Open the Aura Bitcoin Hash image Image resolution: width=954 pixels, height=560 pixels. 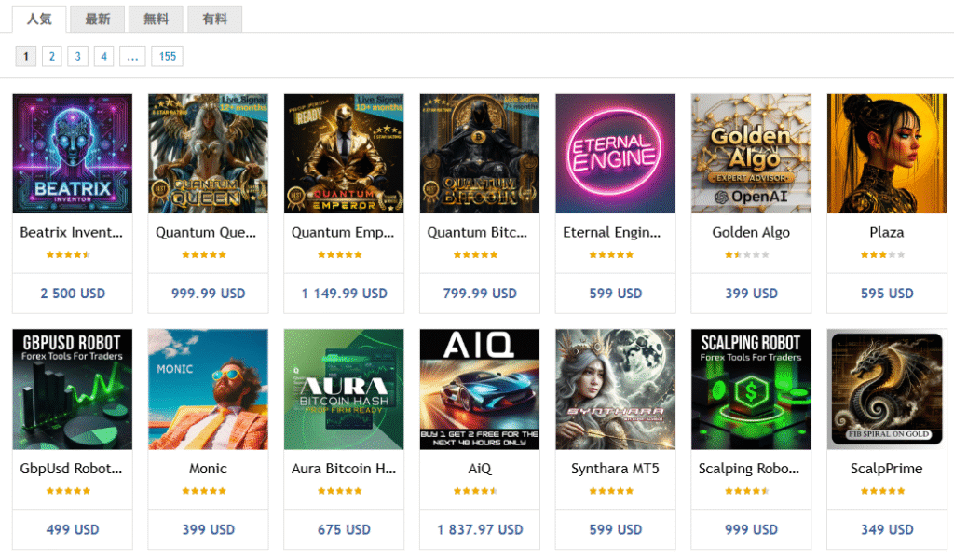(344, 389)
